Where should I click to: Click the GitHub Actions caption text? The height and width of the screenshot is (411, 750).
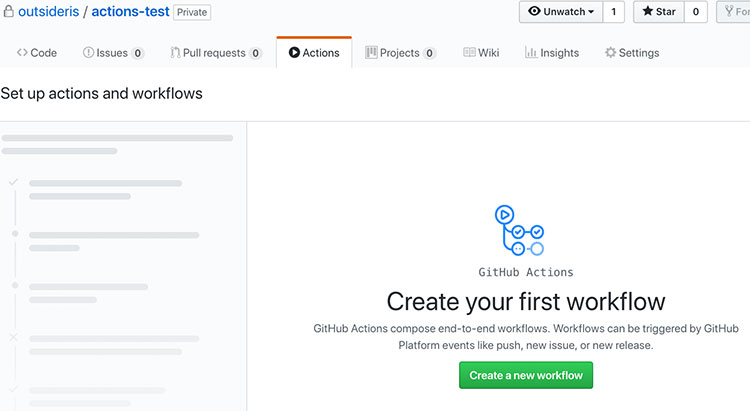click(x=526, y=272)
